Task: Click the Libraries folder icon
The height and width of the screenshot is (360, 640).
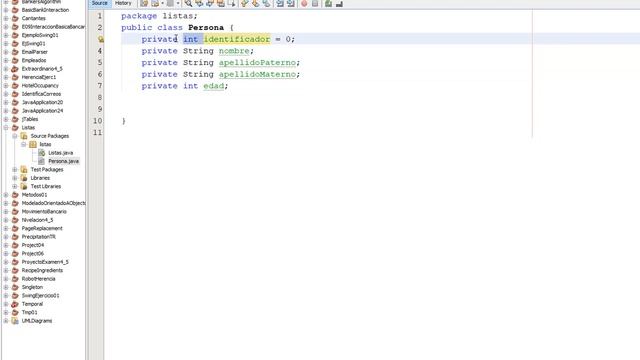Action: pos(24,178)
